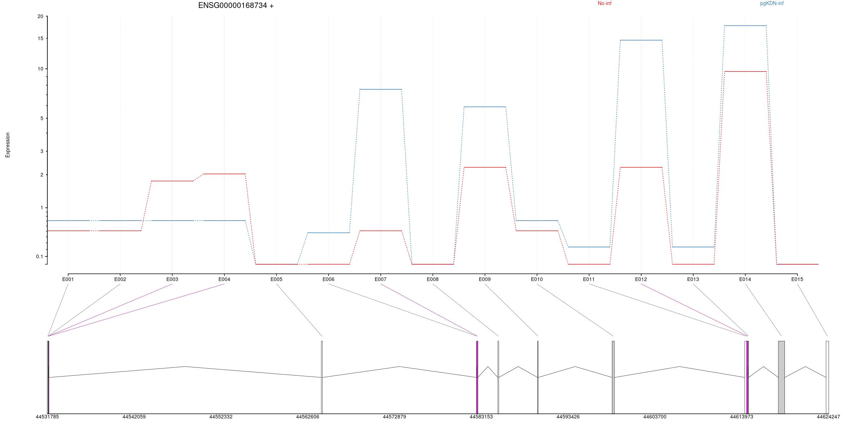Click y-axis tick value 5
Viewport: 868px width, 434px height.
(42, 118)
